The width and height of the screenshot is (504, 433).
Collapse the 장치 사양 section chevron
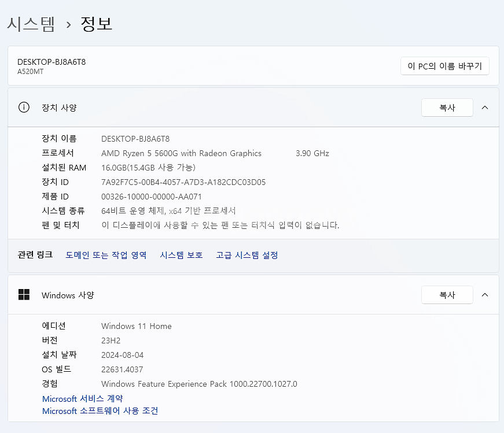point(485,108)
